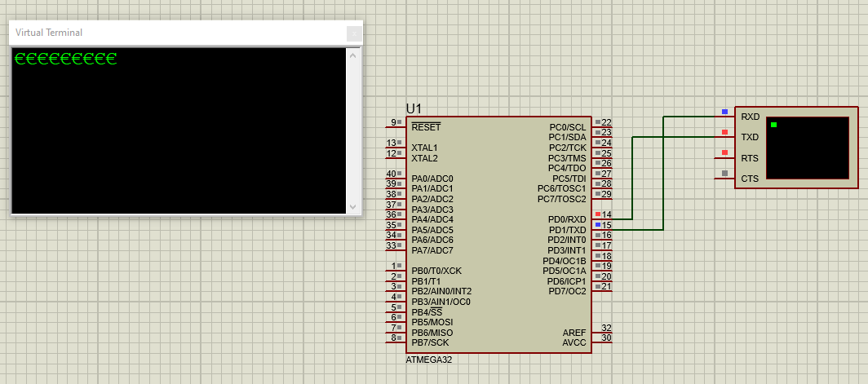Select the virtual terminal TXD pin

coord(750,137)
